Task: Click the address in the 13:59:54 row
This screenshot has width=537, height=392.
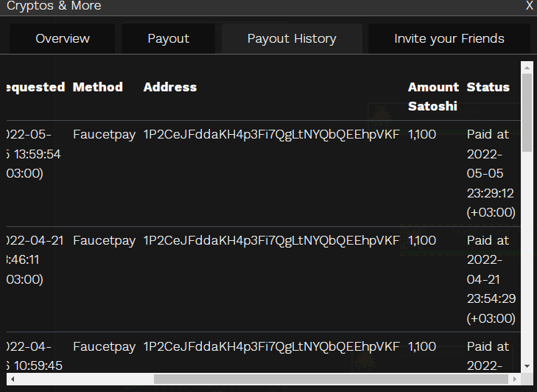Action: pos(271,134)
